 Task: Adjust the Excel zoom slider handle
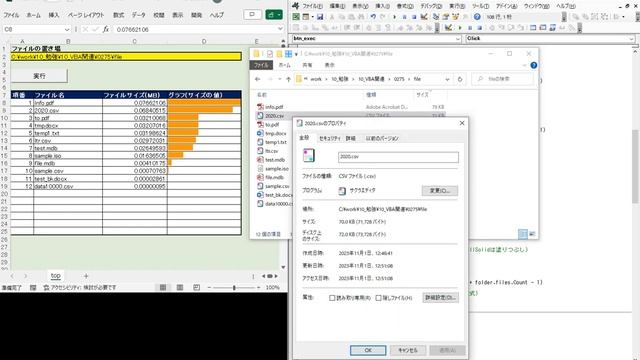pos(234,288)
